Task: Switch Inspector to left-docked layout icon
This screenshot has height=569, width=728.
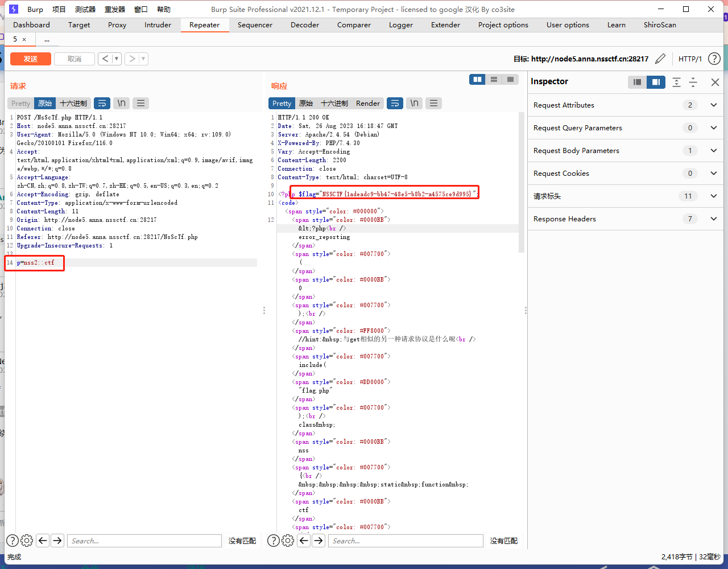Action: (638, 82)
